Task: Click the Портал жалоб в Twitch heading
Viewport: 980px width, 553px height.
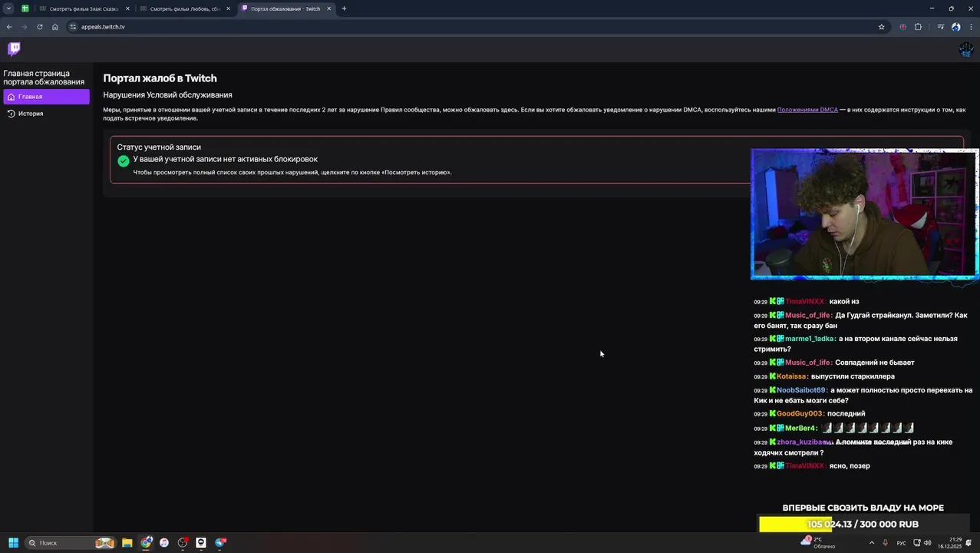Action: (160, 78)
